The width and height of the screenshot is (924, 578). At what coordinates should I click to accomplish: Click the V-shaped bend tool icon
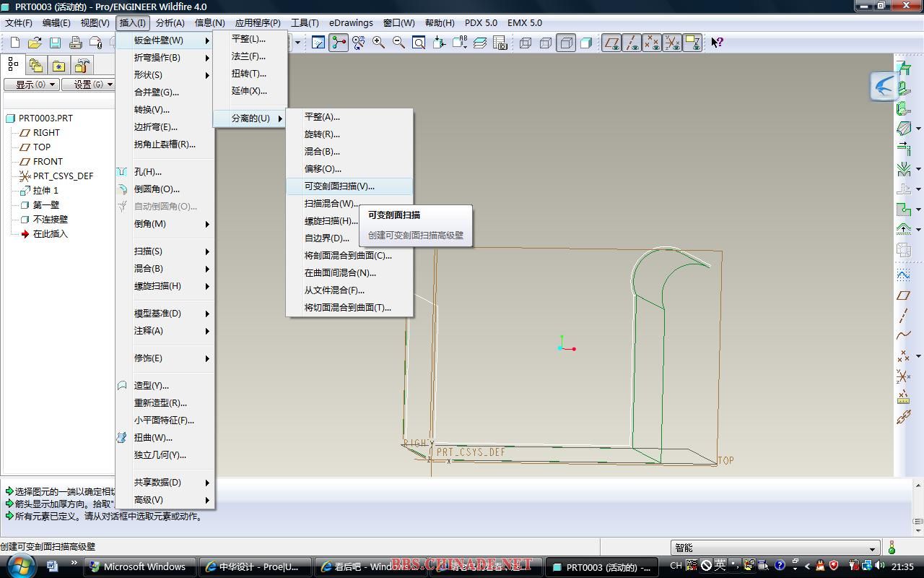(903, 169)
